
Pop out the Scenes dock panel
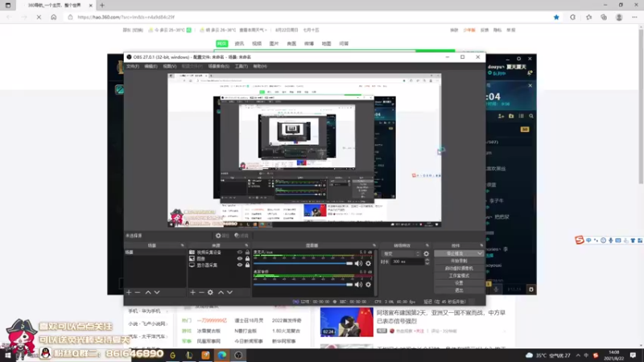(183, 245)
